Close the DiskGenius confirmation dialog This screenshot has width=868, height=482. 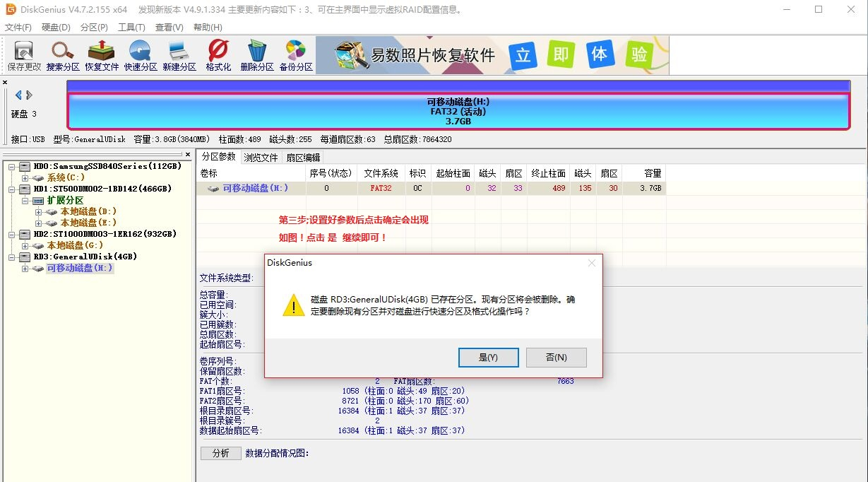(x=592, y=263)
